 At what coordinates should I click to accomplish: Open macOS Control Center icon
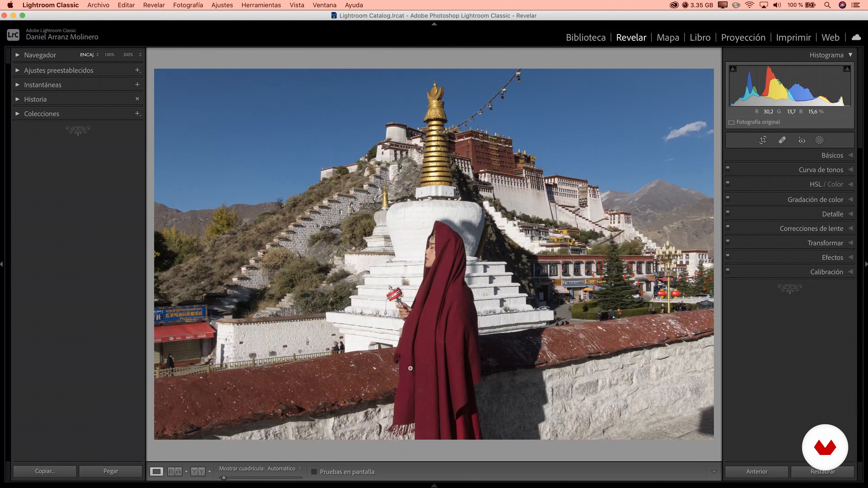point(856,5)
